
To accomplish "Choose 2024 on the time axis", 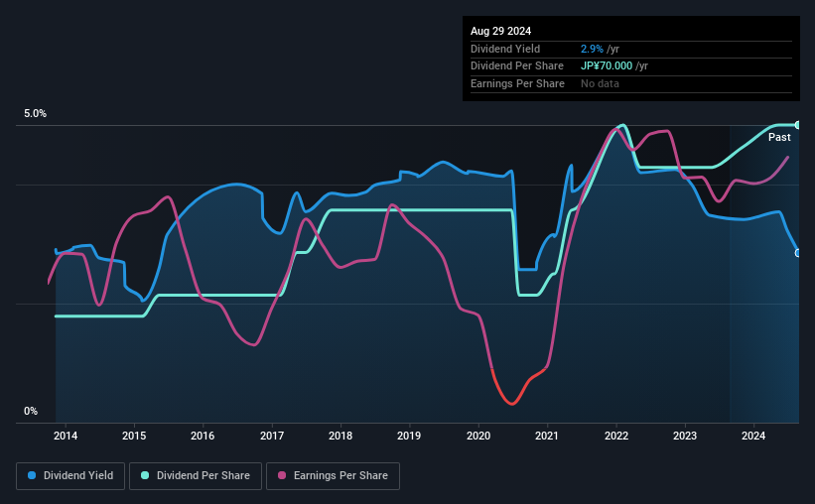I will [x=753, y=435].
